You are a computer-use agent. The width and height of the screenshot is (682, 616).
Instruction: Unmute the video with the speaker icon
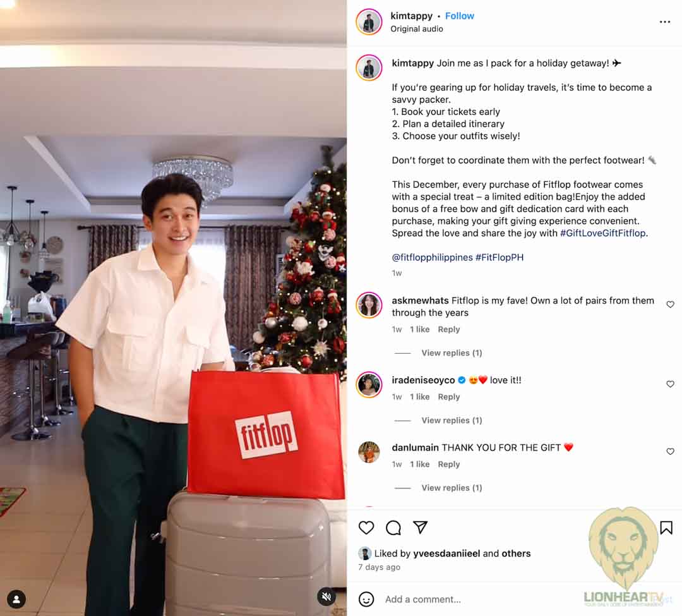click(326, 596)
